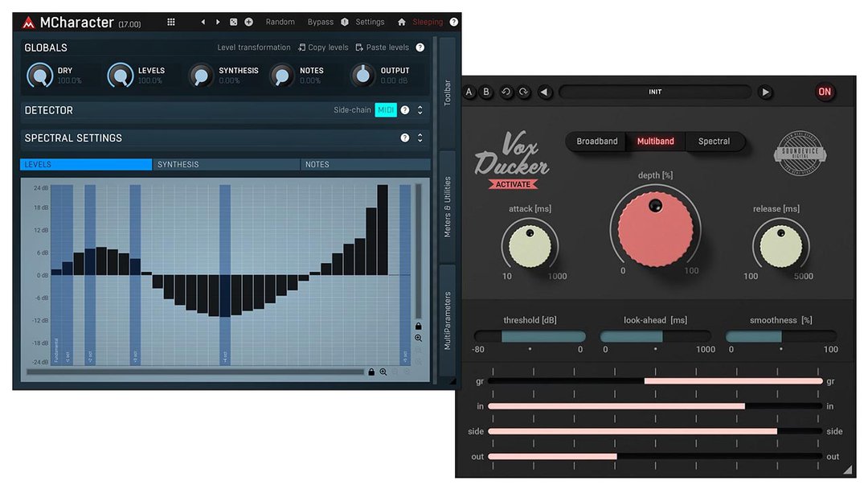Open the INIT preset name dropdown
Viewport: 868px width, 489px height.
click(655, 92)
